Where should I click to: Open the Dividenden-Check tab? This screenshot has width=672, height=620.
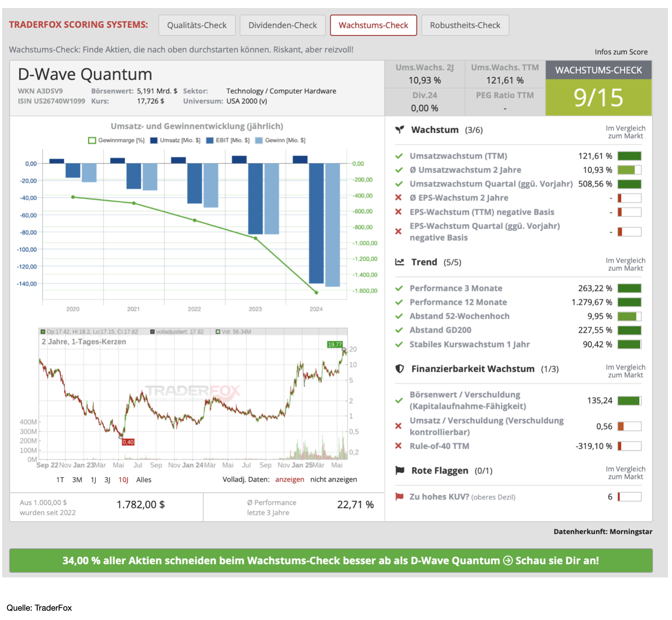(x=282, y=25)
